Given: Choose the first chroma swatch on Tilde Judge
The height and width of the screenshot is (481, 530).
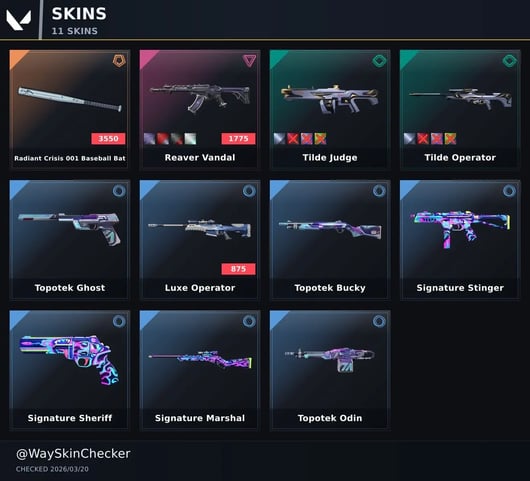Looking at the screenshot, I should [x=280, y=139].
